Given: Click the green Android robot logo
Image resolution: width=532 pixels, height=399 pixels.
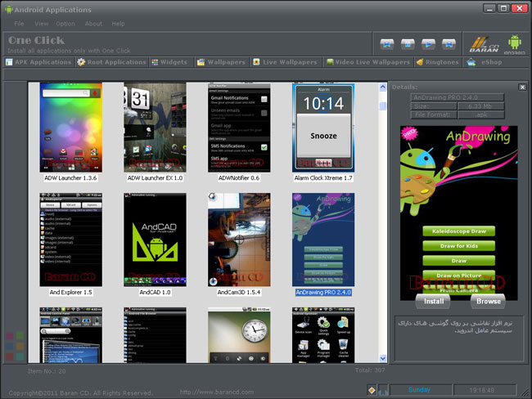Looking at the screenshot, I should point(514,44).
